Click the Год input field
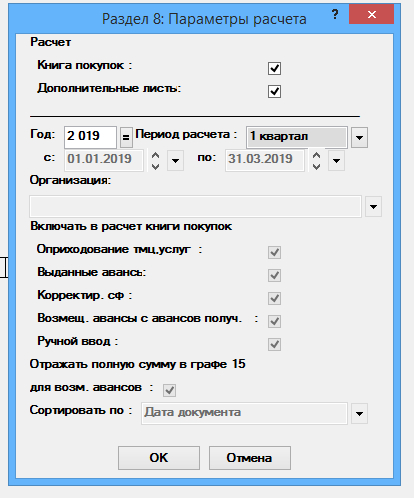 (x=90, y=137)
